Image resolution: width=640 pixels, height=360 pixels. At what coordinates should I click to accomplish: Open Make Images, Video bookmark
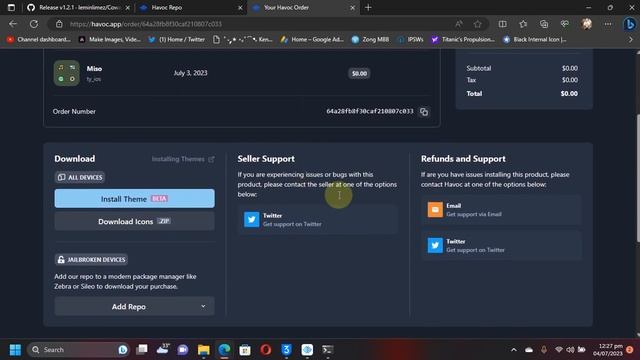pos(110,40)
